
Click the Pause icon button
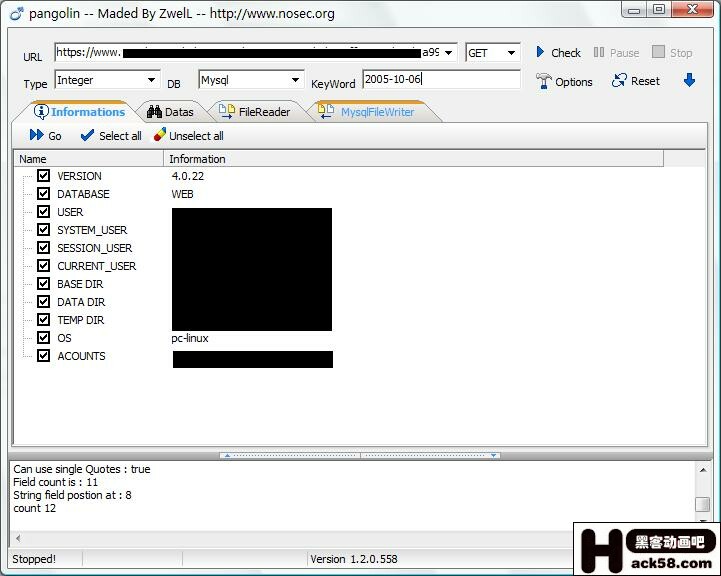[599, 52]
